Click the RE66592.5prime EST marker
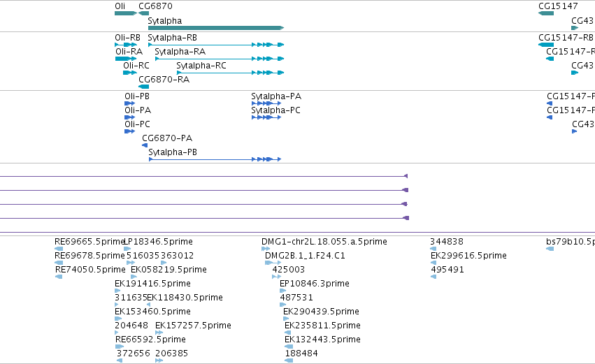 tap(120, 347)
